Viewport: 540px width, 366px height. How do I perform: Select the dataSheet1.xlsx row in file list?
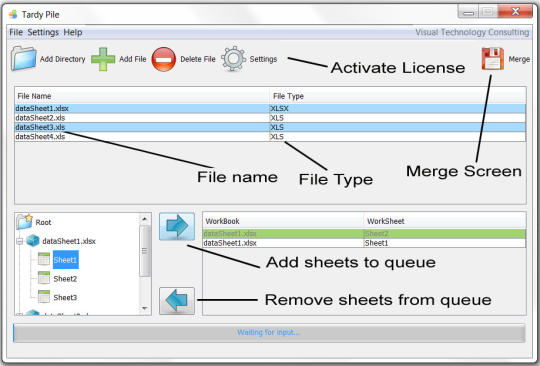270,108
